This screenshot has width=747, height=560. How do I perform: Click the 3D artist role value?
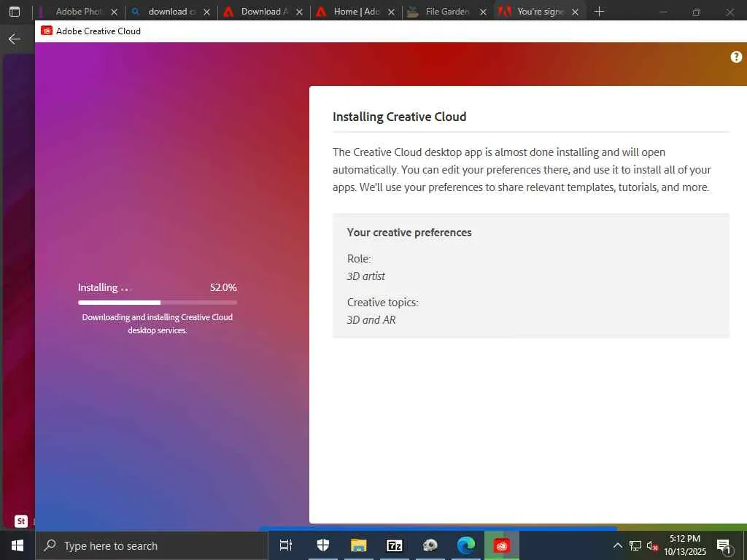pyautogui.click(x=366, y=276)
